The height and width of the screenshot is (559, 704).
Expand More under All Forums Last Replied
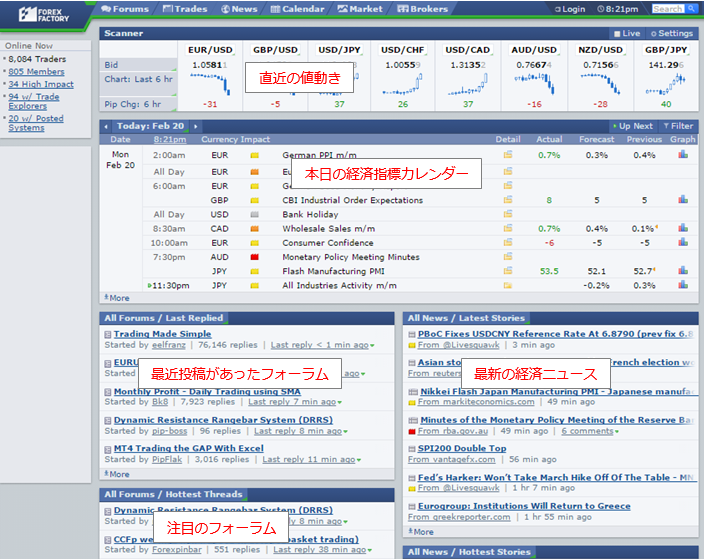[117, 474]
